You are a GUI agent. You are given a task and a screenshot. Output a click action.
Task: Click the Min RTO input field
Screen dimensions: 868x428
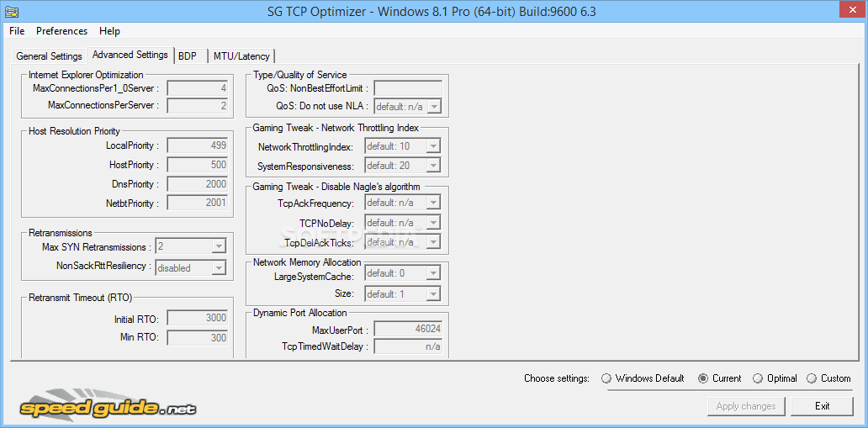coord(197,338)
